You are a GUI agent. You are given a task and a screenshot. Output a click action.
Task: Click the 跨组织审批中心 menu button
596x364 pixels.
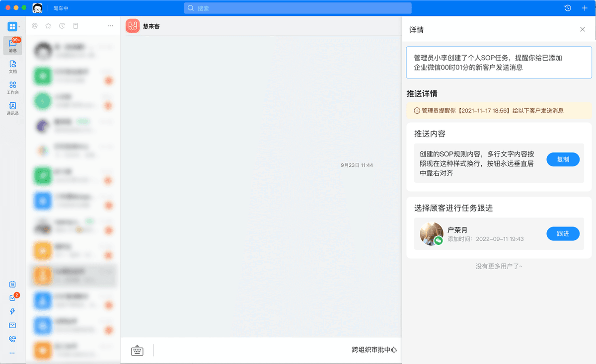click(x=374, y=350)
